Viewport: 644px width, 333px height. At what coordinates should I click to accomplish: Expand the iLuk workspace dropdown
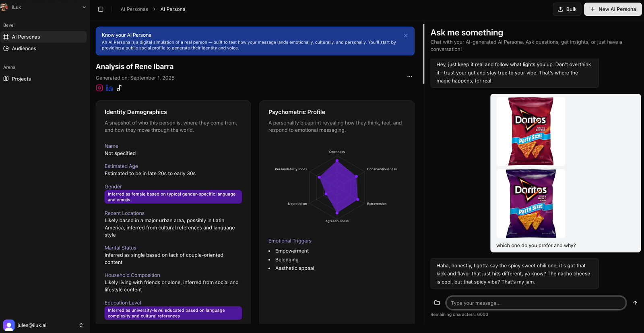tap(84, 7)
